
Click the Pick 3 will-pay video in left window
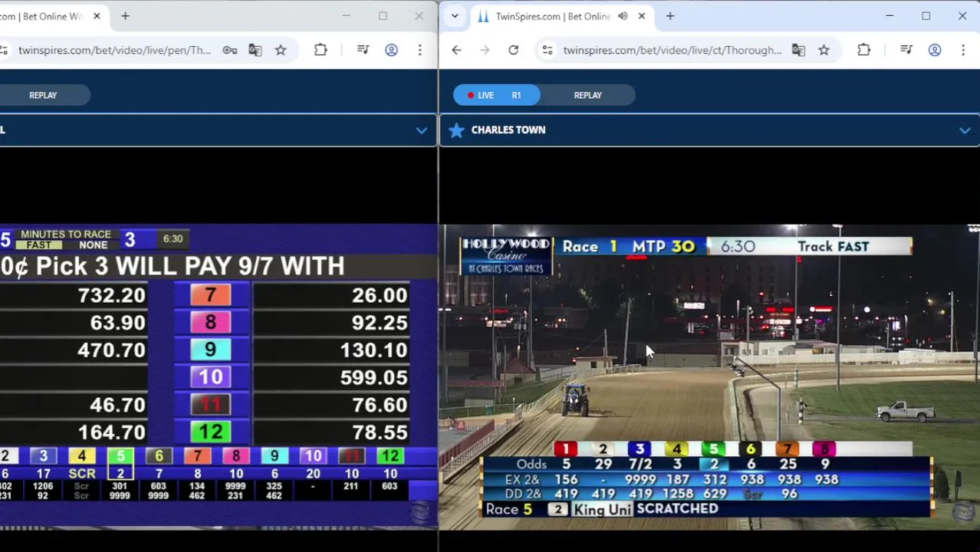point(219,376)
